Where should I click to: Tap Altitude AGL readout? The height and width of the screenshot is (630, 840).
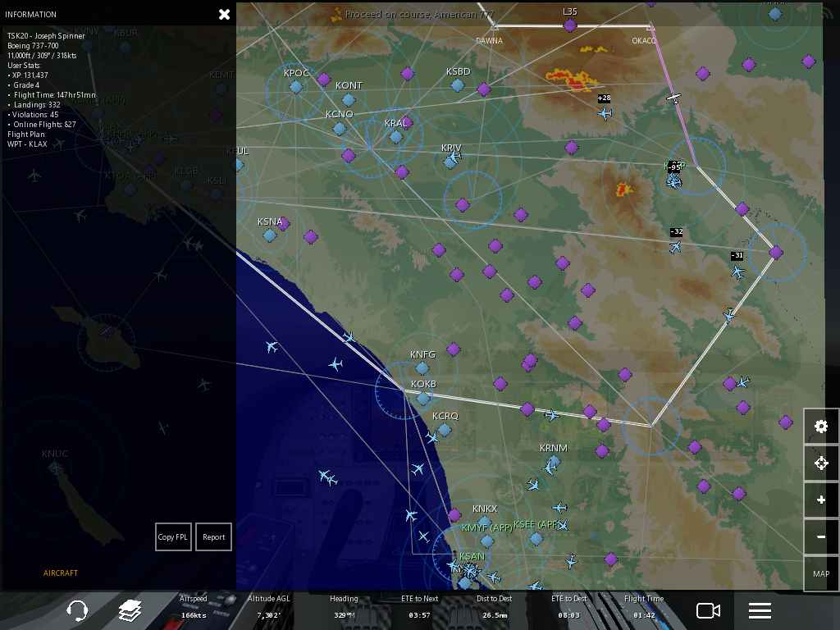tap(268, 607)
